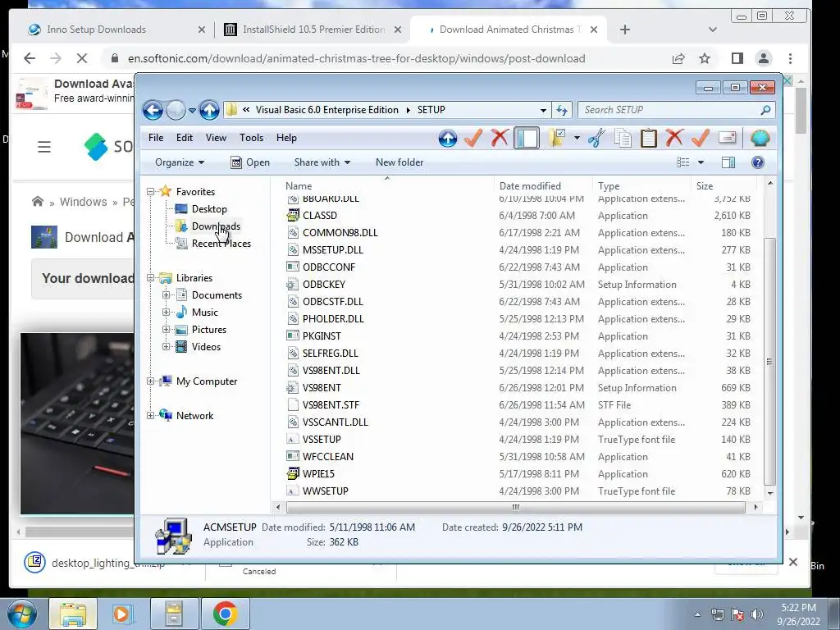Open Chrome three-dot menu
This screenshot has height=630, width=840.
(x=790, y=58)
